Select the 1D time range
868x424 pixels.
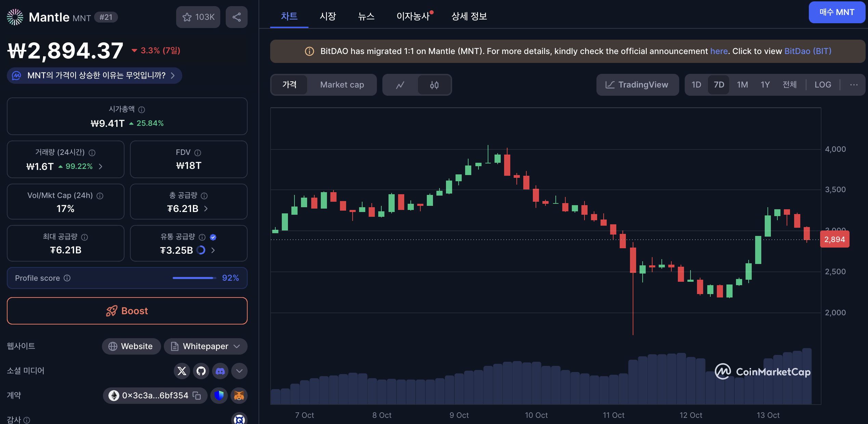point(696,85)
